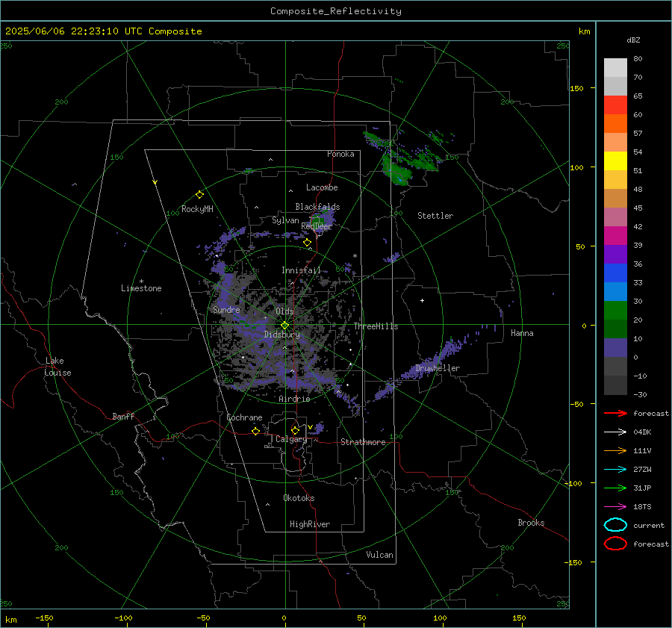This screenshot has width=672, height=628.
Task: Click the ThreeHills city label
Action: (376, 326)
